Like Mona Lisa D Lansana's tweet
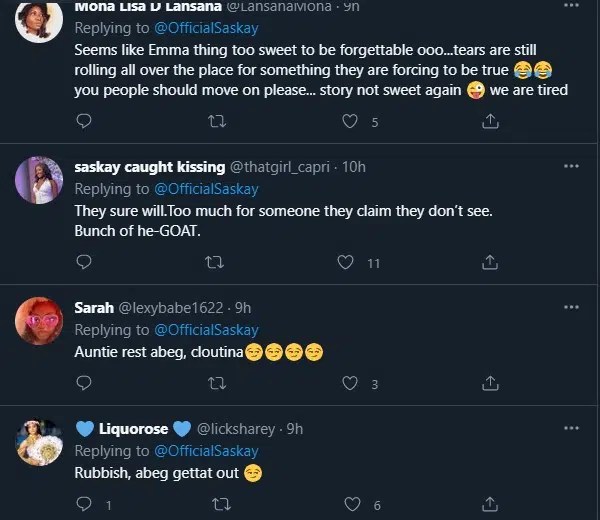 (x=350, y=122)
